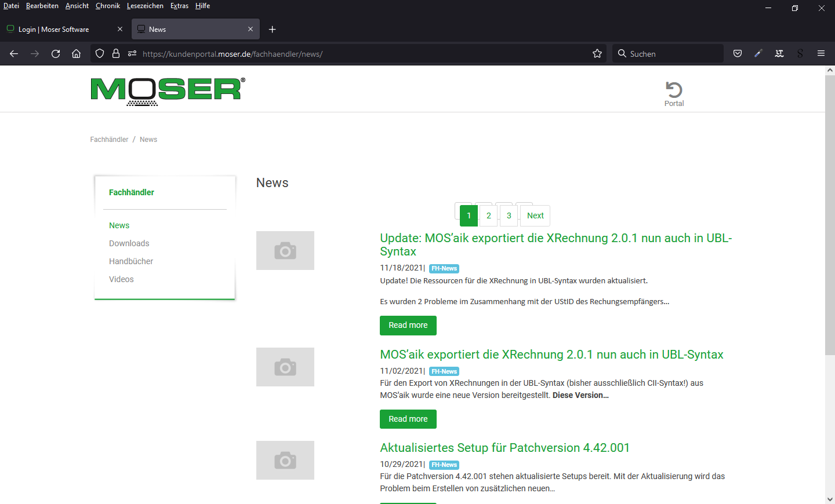The width and height of the screenshot is (835, 504).
Task: Click FH-News tag on the 10/29/2021 article
Action: (444, 465)
